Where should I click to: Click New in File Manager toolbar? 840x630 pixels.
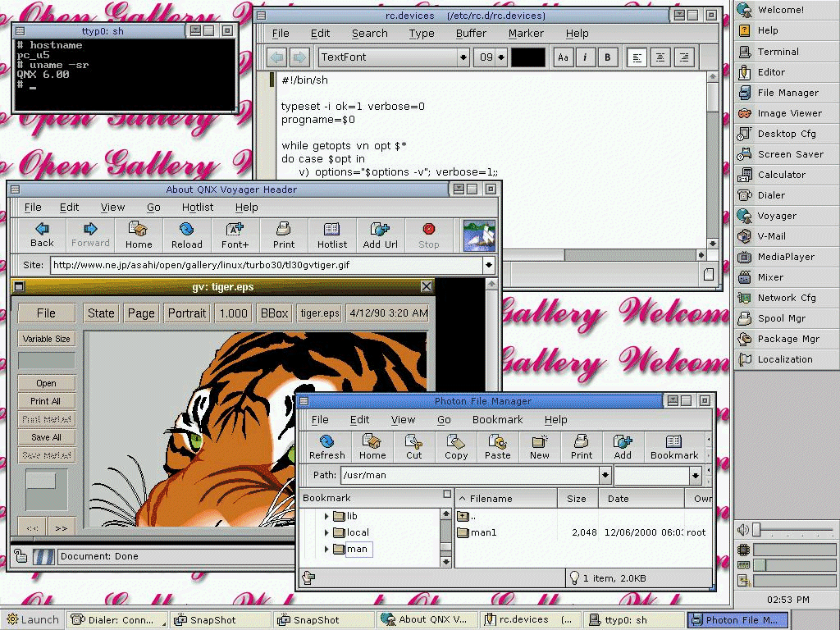coord(540,447)
